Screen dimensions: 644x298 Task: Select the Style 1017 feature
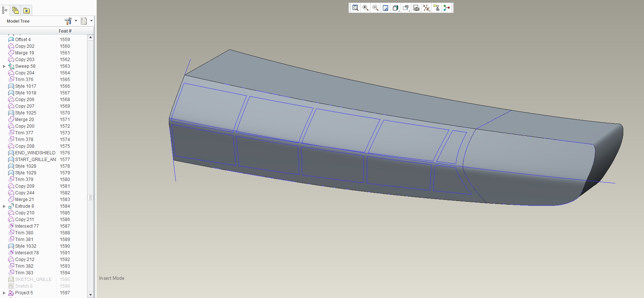click(x=26, y=86)
